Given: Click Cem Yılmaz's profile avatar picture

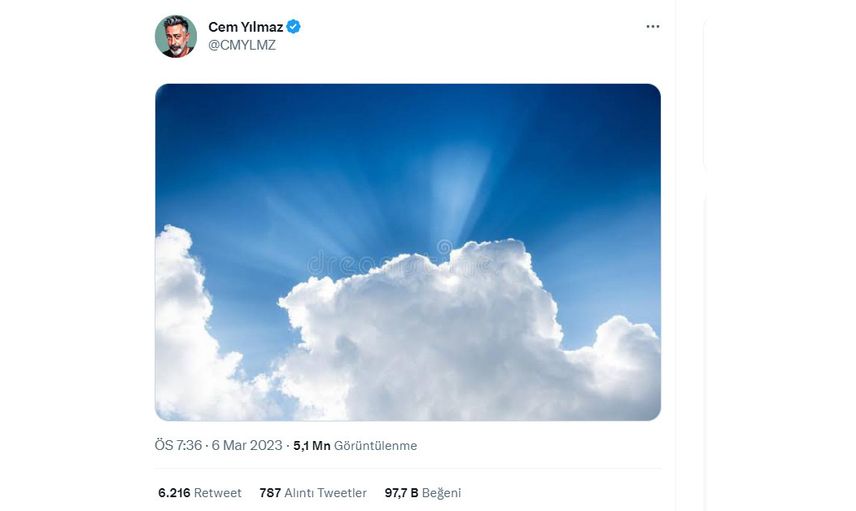Looking at the screenshot, I should coord(176,36).
